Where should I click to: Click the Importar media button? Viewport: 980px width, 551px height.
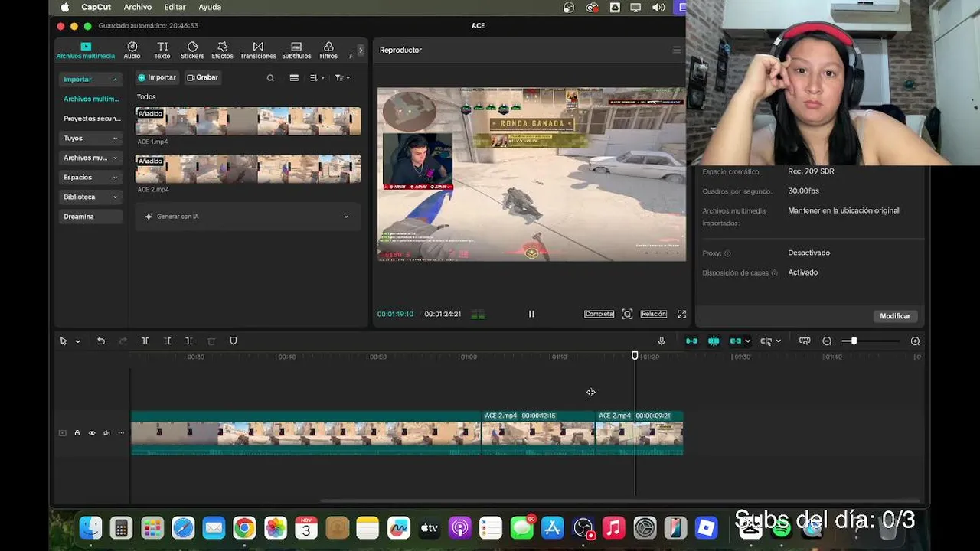pyautogui.click(x=158, y=77)
